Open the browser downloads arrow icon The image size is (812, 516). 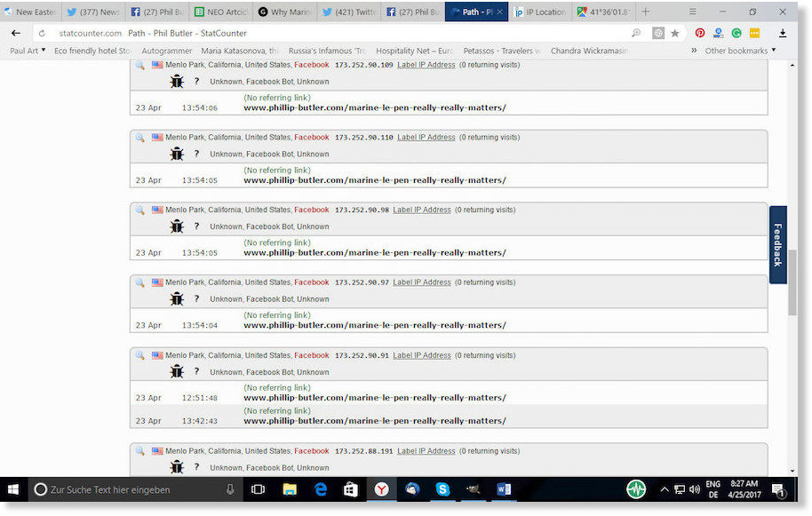pos(783,33)
